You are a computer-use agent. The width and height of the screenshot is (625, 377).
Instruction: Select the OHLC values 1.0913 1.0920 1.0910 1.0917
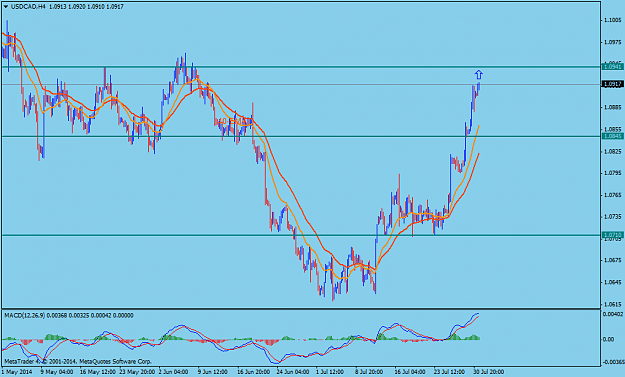pyautogui.click(x=86, y=7)
